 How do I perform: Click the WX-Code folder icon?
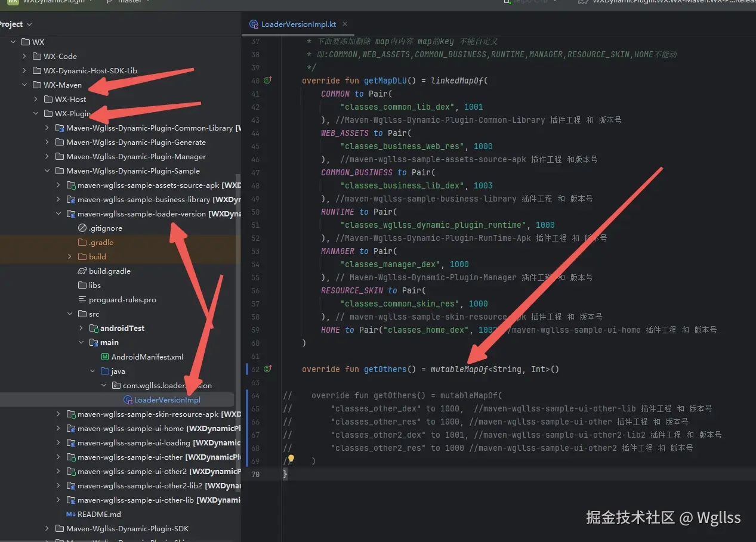point(37,57)
